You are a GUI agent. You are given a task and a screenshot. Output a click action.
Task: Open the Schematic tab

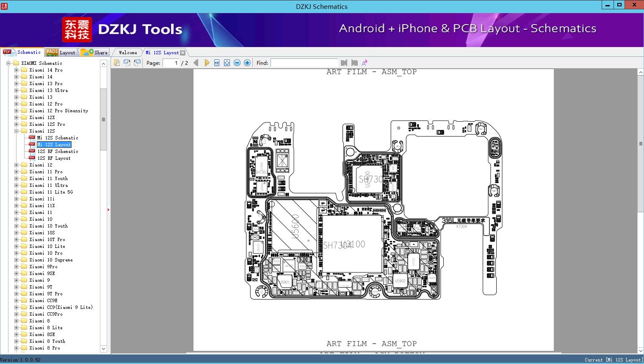(x=22, y=52)
